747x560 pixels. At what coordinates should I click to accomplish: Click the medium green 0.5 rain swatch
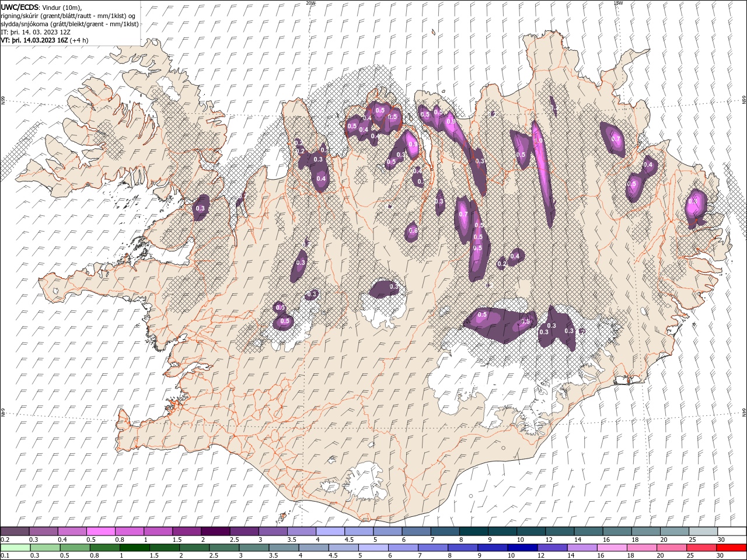[75, 548]
